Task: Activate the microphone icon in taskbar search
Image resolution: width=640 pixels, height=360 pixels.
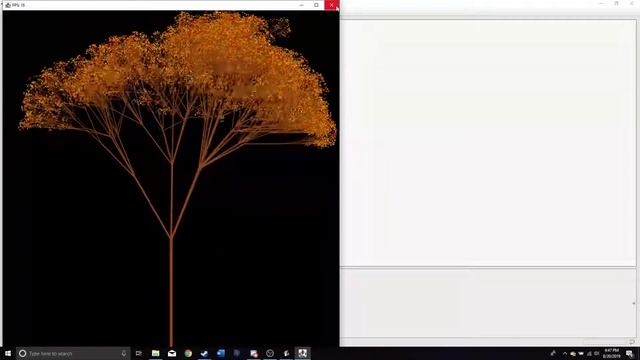Action: point(124,353)
